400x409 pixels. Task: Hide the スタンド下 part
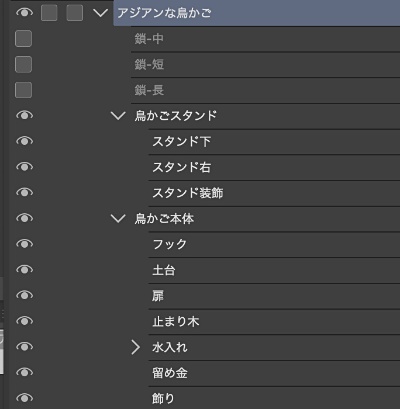coord(24,141)
